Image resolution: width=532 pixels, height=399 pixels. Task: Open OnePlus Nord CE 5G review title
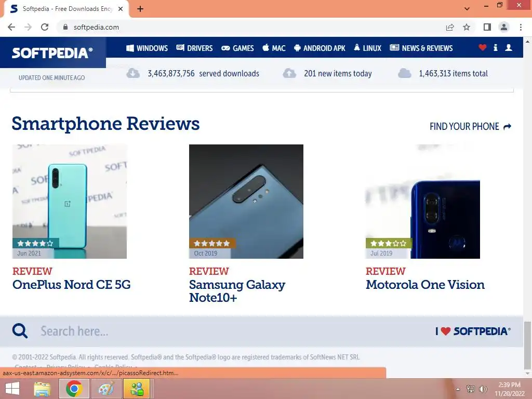pyautogui.click(x=72, y=285)
